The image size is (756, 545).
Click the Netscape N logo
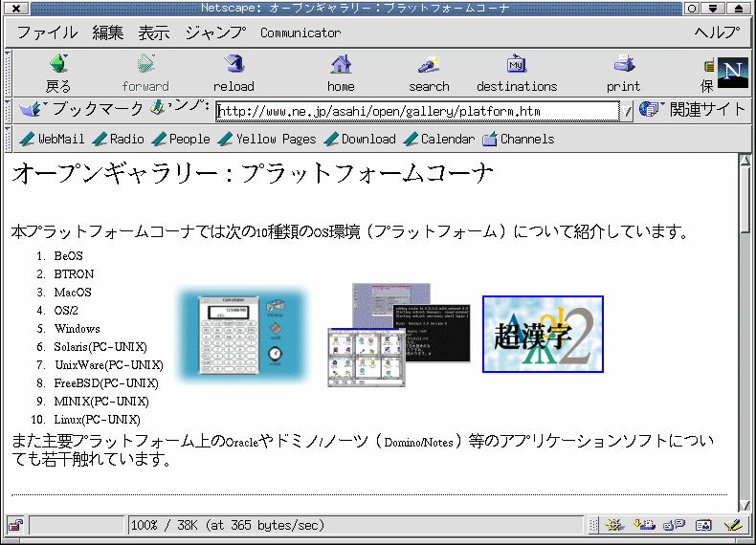(x=733, y=73)
